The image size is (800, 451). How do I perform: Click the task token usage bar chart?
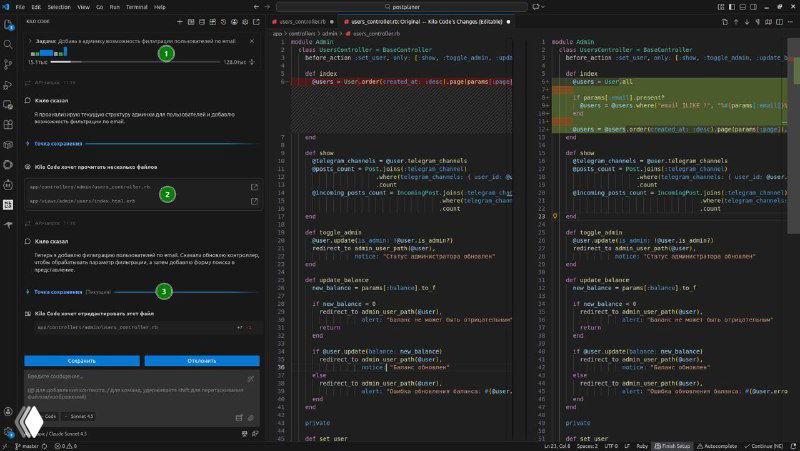point(49,52)
